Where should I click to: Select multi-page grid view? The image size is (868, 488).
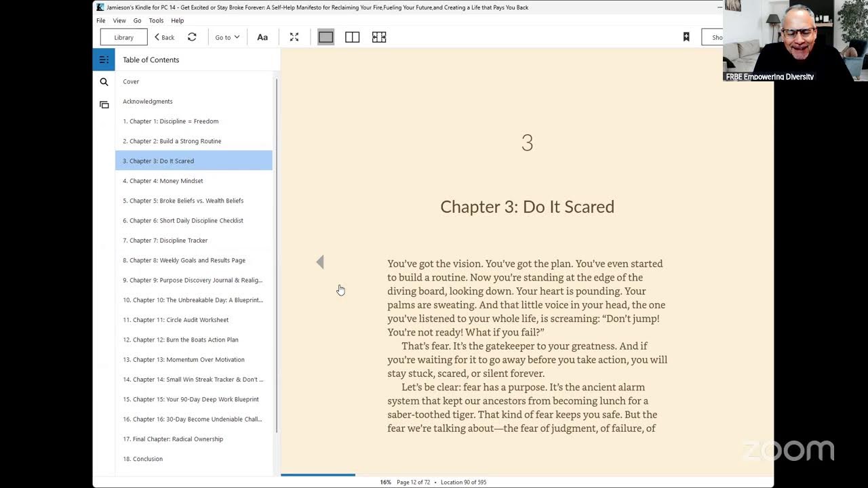[379, 37]
